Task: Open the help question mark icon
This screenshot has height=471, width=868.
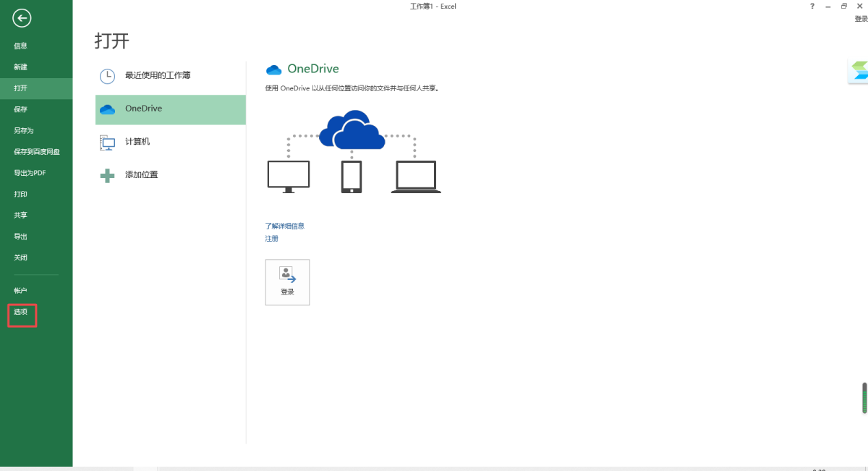Action: pos(812,7)
